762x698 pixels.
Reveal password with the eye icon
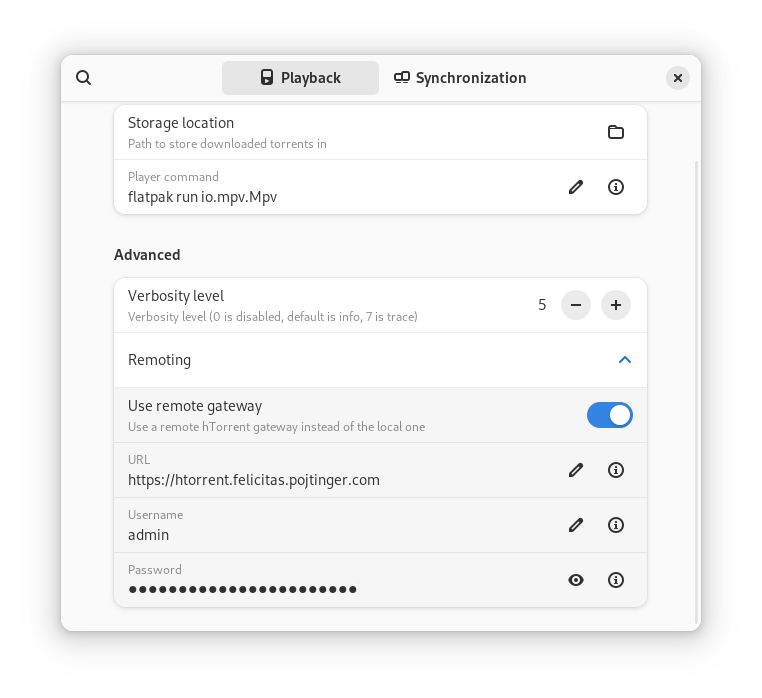576,580
